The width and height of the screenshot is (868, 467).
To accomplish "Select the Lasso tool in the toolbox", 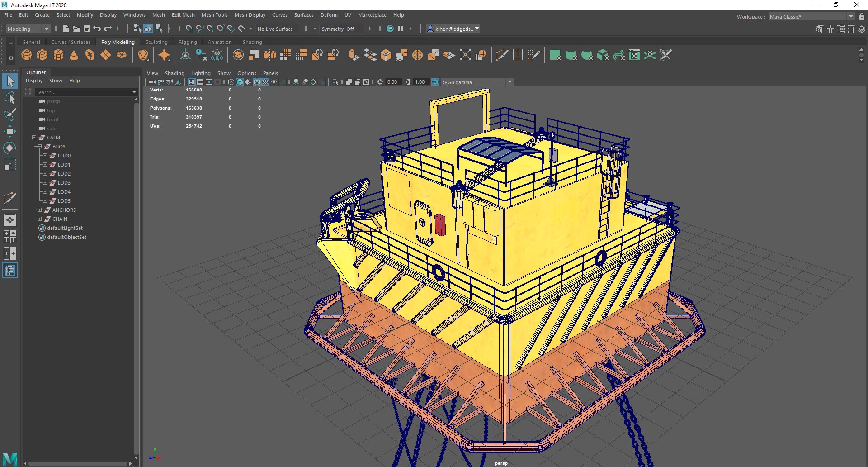I will [x=10, y=98].
